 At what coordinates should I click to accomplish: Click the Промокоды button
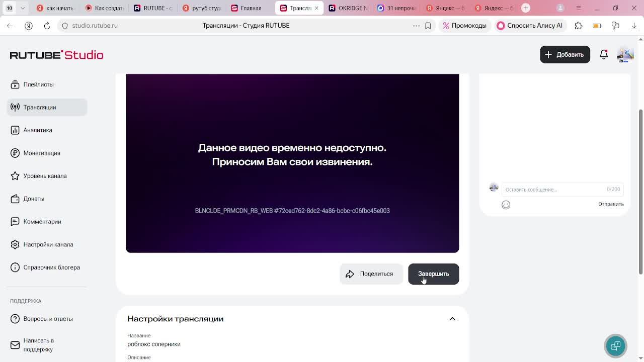point(464,26)
